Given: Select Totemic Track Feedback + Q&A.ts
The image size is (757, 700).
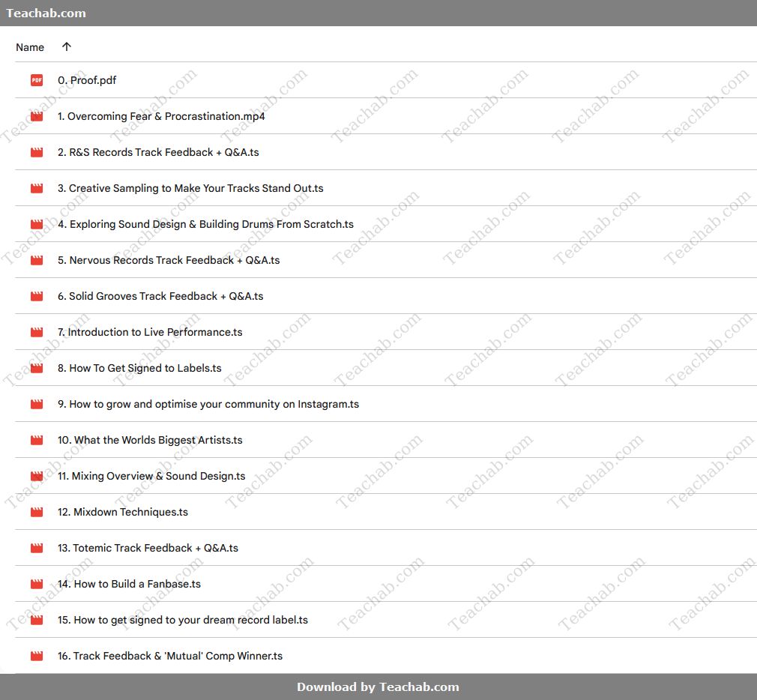Looking at the screenshot, I should (148, 548).
